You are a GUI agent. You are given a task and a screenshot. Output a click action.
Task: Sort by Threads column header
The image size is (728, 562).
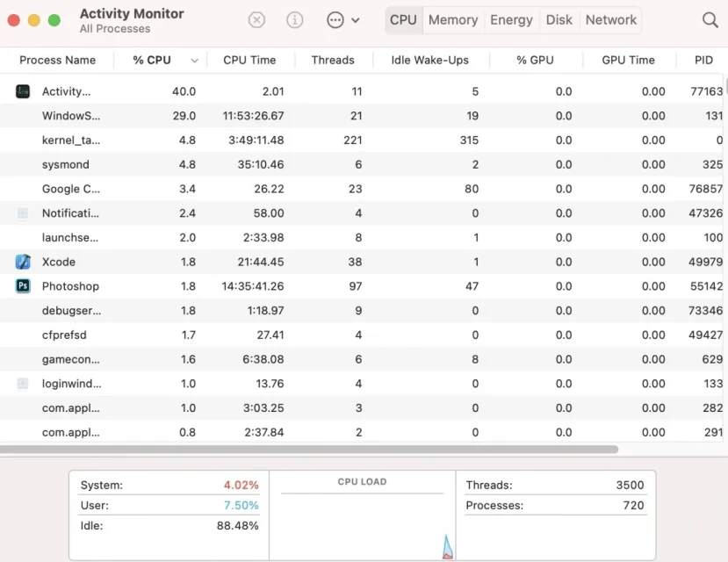tap(333, 60)
